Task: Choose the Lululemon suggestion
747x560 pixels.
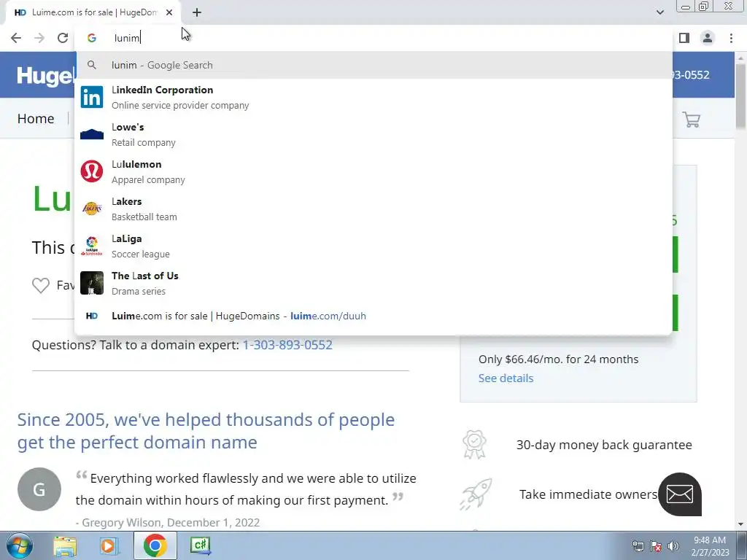Action: tap(374, 171)
